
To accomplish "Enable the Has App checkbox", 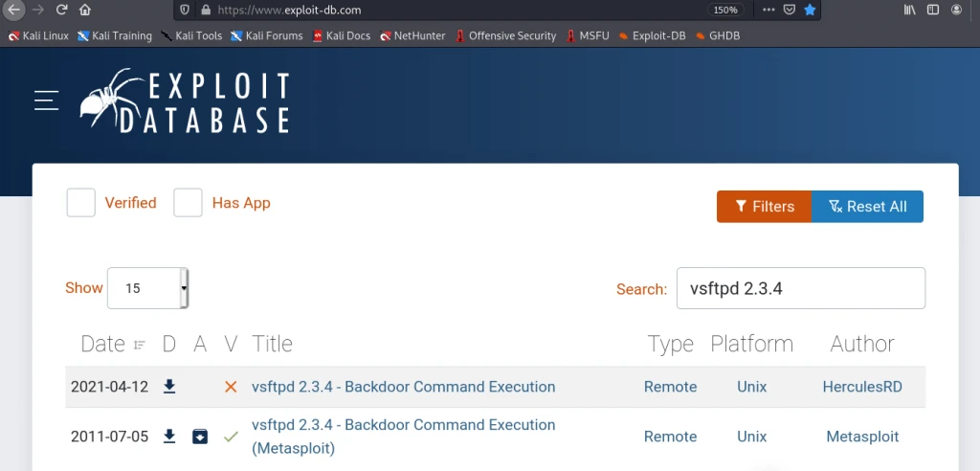I will pos(188,203).
